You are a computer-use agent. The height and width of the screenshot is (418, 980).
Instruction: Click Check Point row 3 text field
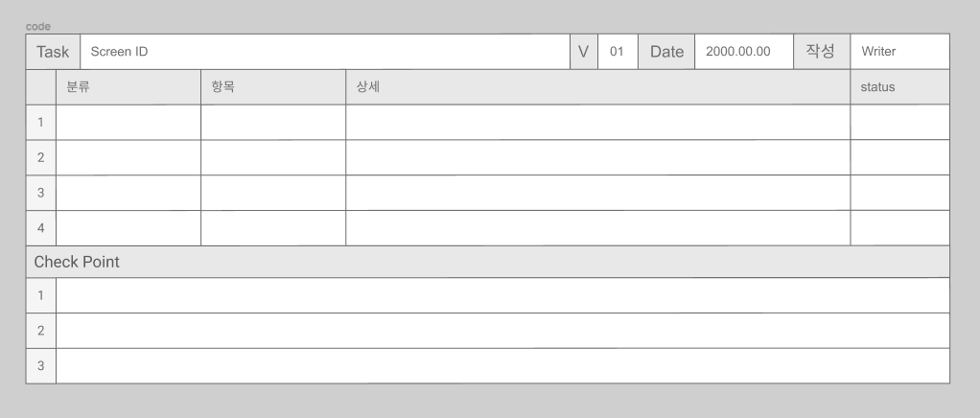(x=502, y=365)
